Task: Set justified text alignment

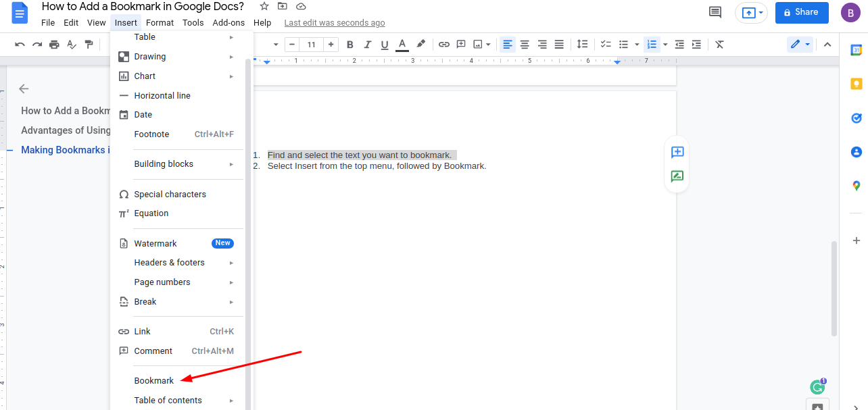Action: (559, 45)
